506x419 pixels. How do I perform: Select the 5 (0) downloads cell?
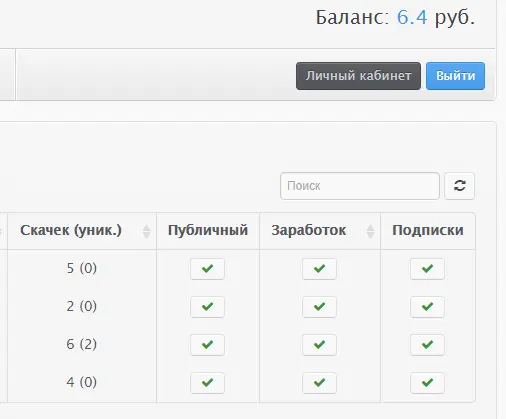[x=82, y=268]
